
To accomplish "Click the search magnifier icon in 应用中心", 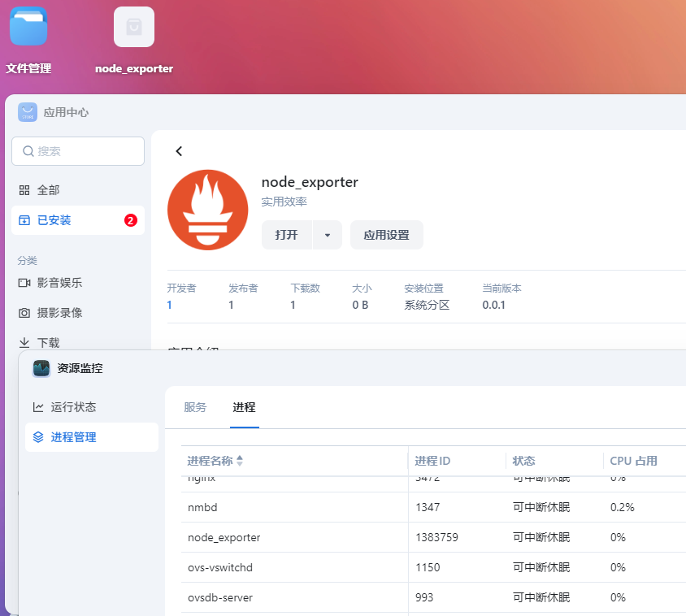I will pyautogui.click(x=28, y=151).
